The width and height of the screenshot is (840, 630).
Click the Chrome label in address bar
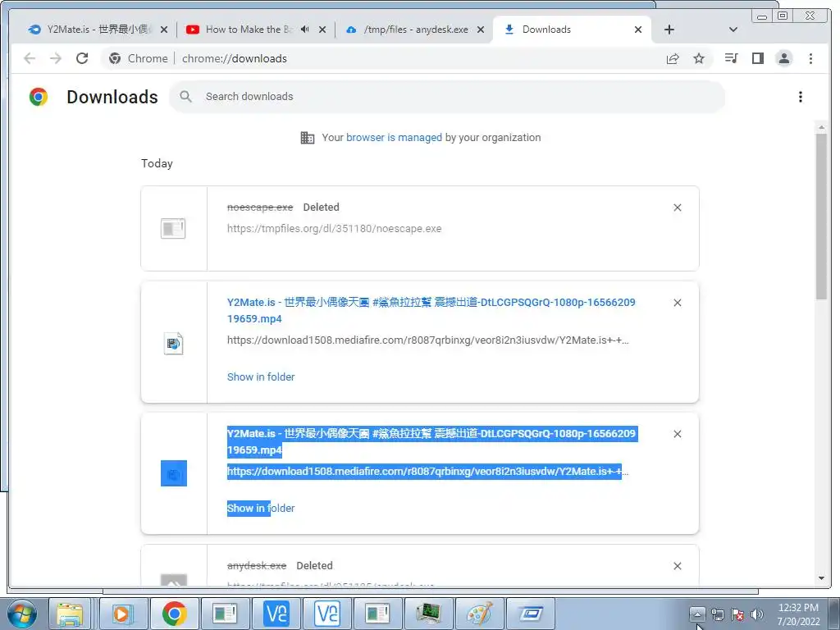[x=148, y=58]
